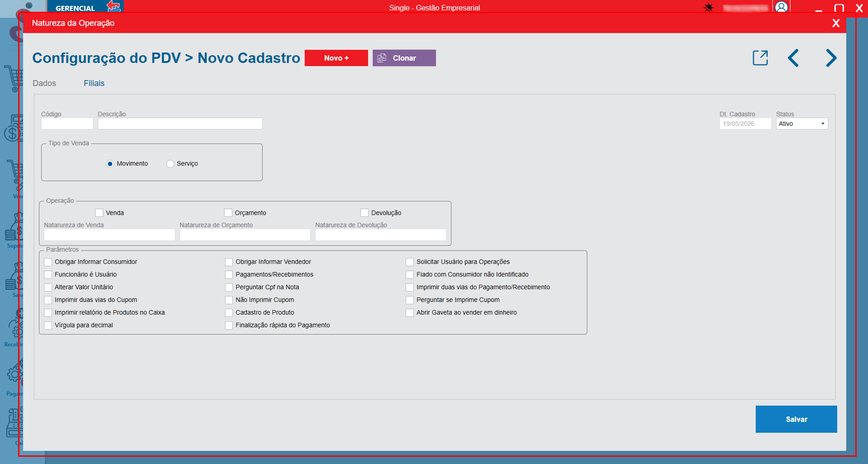Enable Funcionário é Usuário

pos(48,275)
